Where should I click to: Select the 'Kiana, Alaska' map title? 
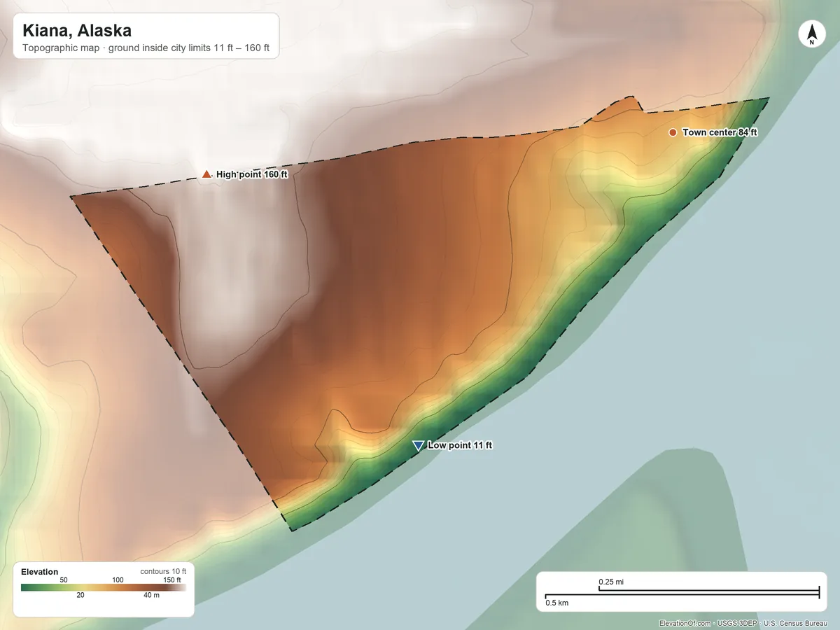click(x=77, y=31)
